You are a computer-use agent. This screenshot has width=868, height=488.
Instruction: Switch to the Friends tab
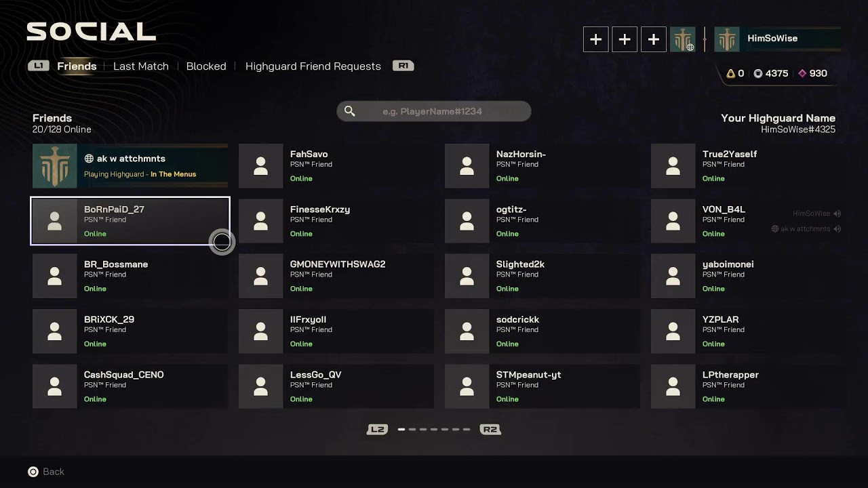77,66
